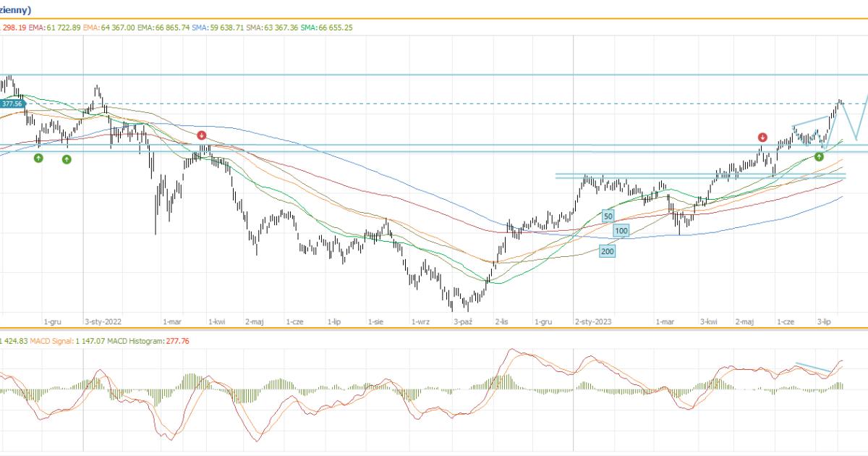Click the 3-paź date label on axis
868x456 pixels.
point(463,321)
